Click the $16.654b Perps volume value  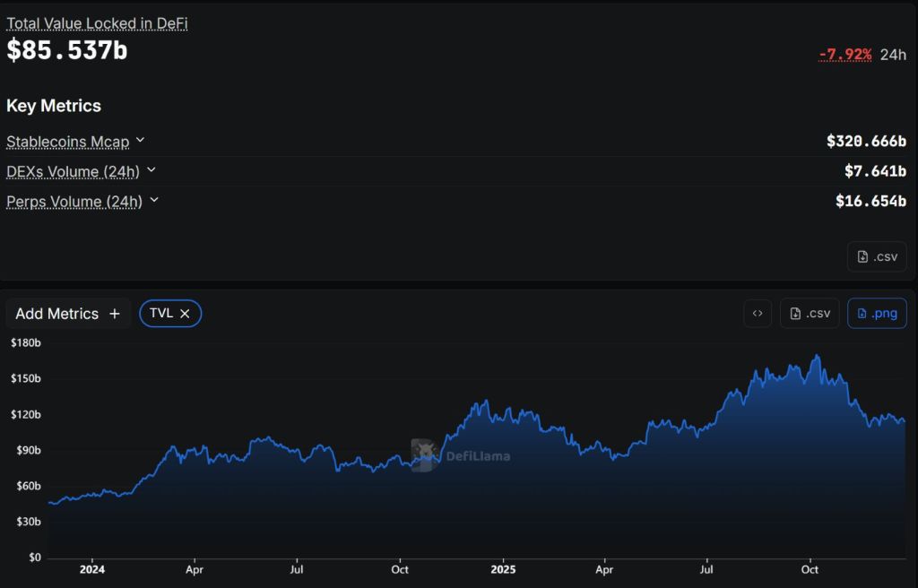(870, 201)
